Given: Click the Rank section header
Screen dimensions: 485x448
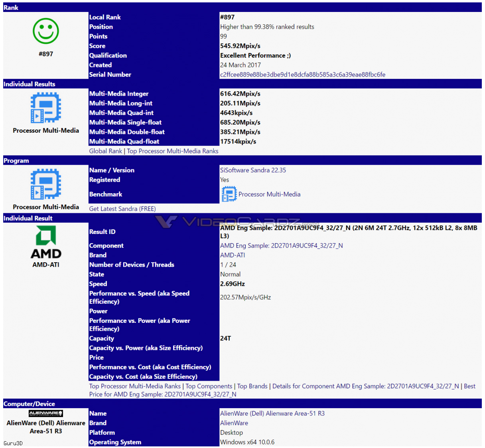Looking at the screenshot, I should tap(242, 8).
